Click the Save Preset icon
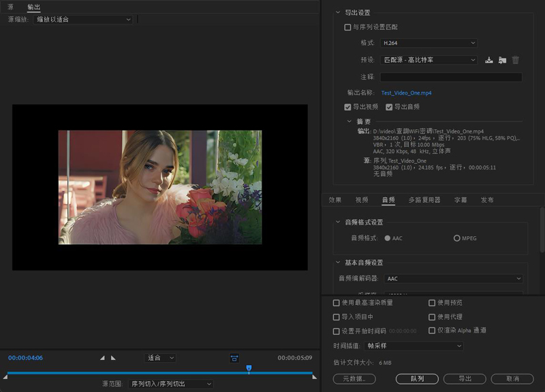 point(488,60)
